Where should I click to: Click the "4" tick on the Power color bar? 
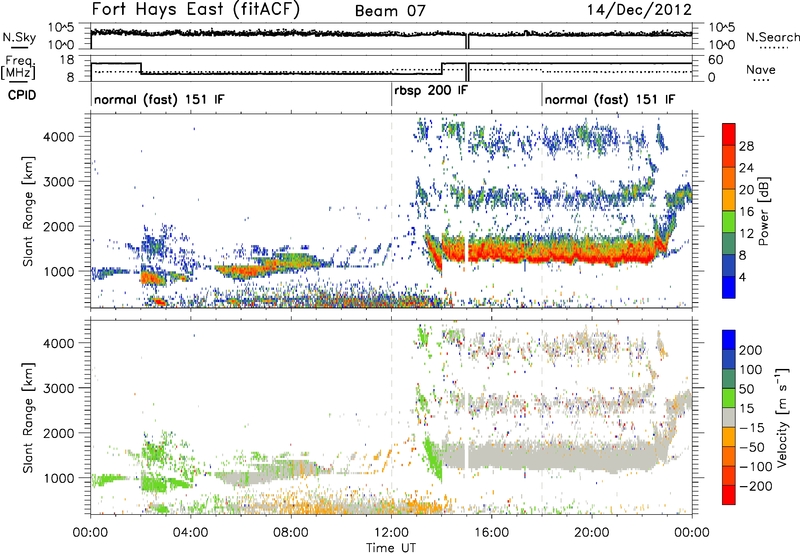[743, 277]
